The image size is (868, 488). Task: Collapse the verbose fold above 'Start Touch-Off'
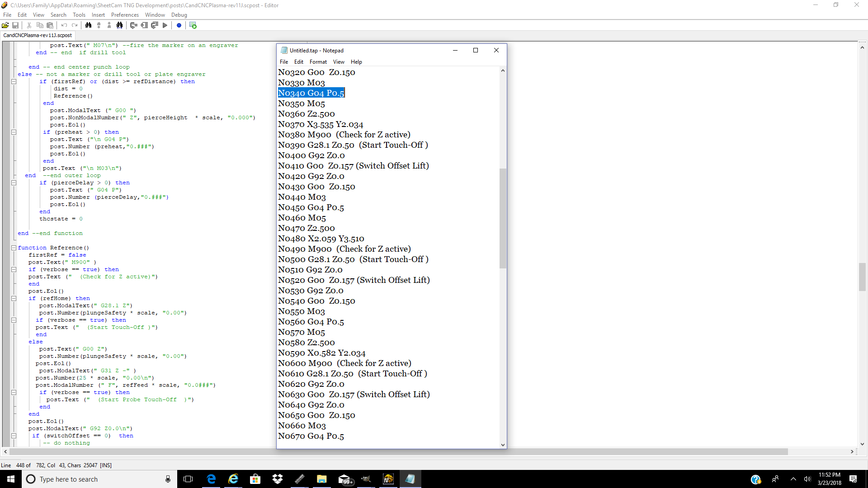pyautogui.click(x=14, y=320)
